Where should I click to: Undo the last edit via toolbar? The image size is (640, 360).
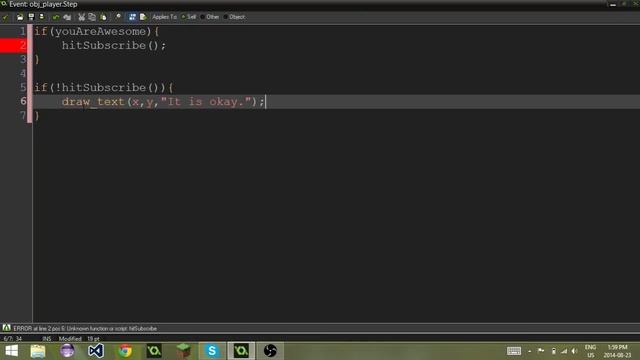(56, 17)
